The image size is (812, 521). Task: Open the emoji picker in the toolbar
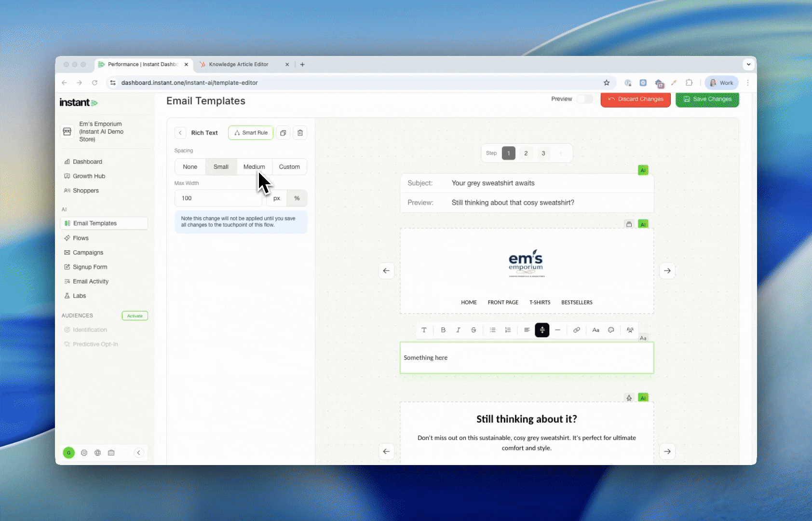(611, 330)
